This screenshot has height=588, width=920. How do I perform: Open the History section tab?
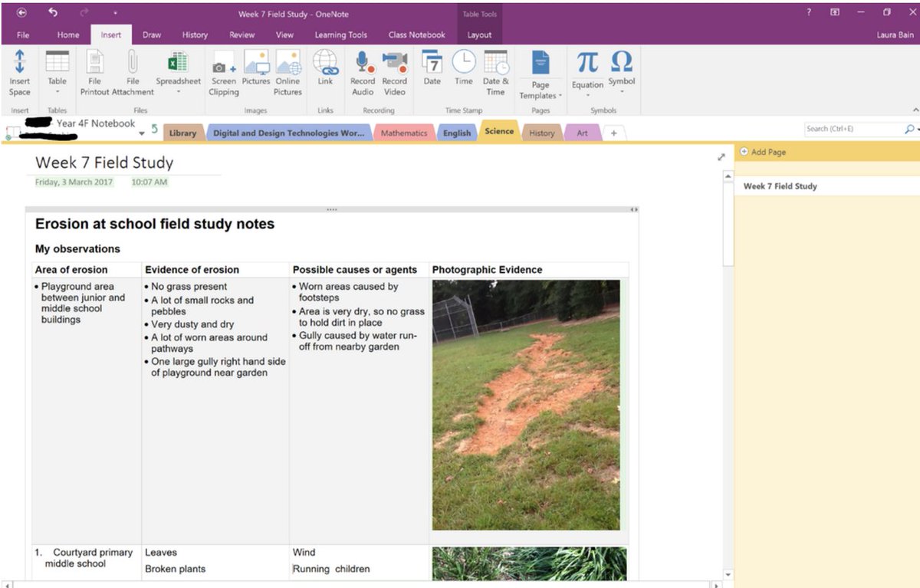(x=541, y=133)
